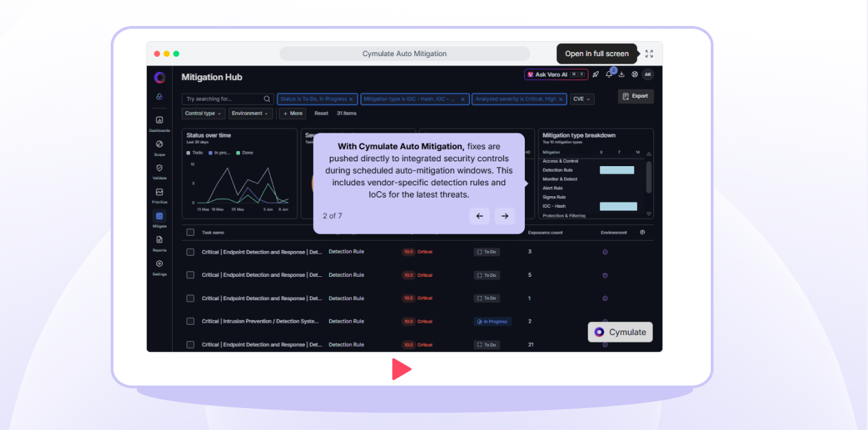Open Dashboards in the sidebar
This screenshot has height=430, width=868.
[159, 124]
